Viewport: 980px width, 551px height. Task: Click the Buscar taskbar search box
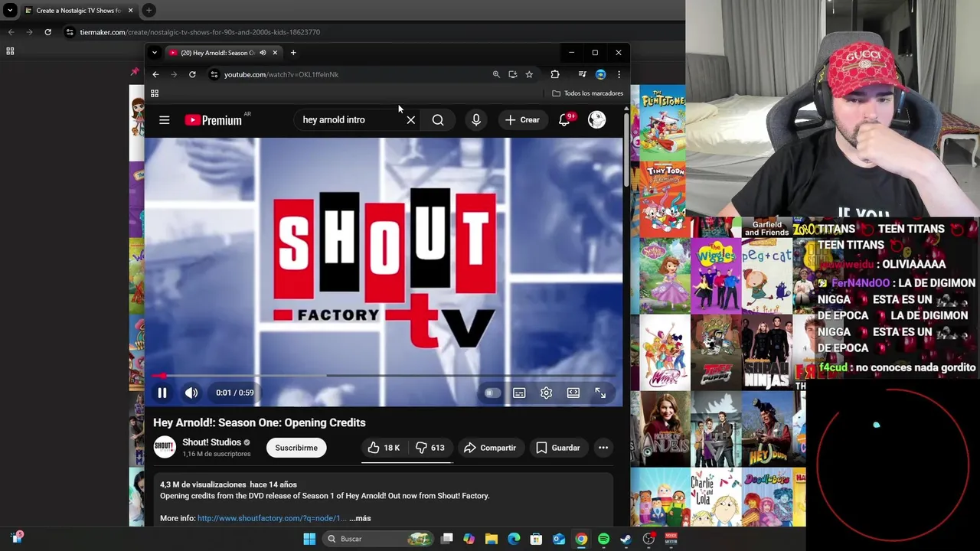pos(379,539)
